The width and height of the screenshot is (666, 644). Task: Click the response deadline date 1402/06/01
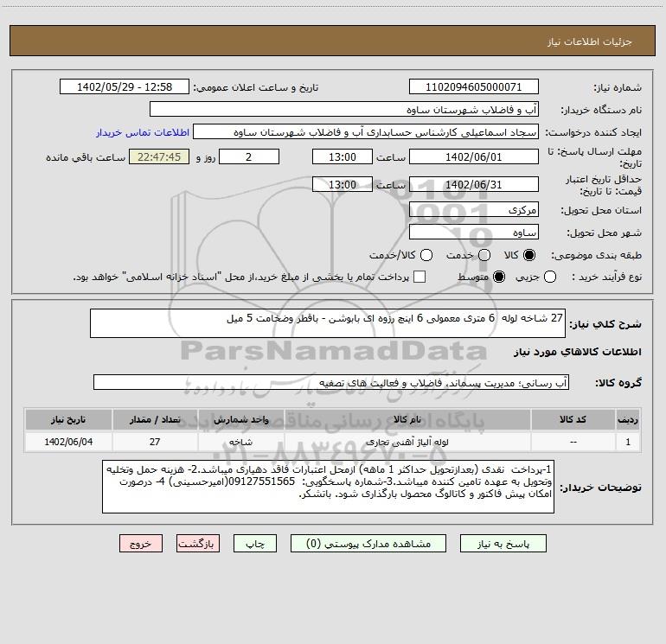474,156
